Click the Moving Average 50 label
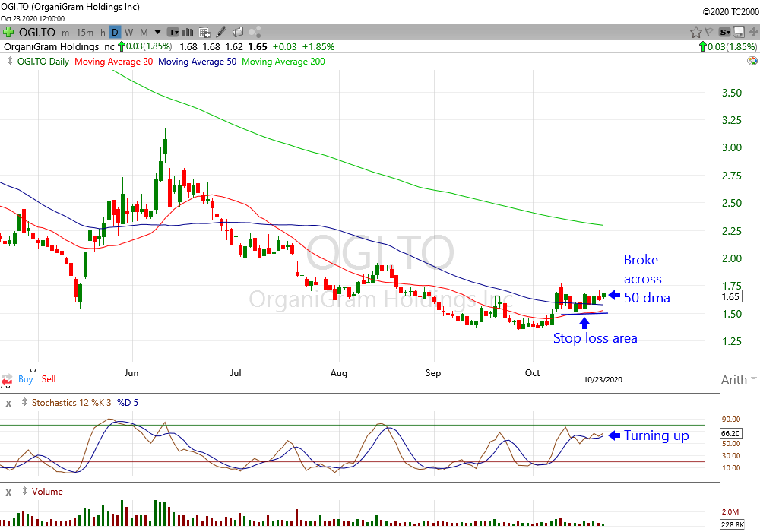Screen dimensions: 760x532 198,62
